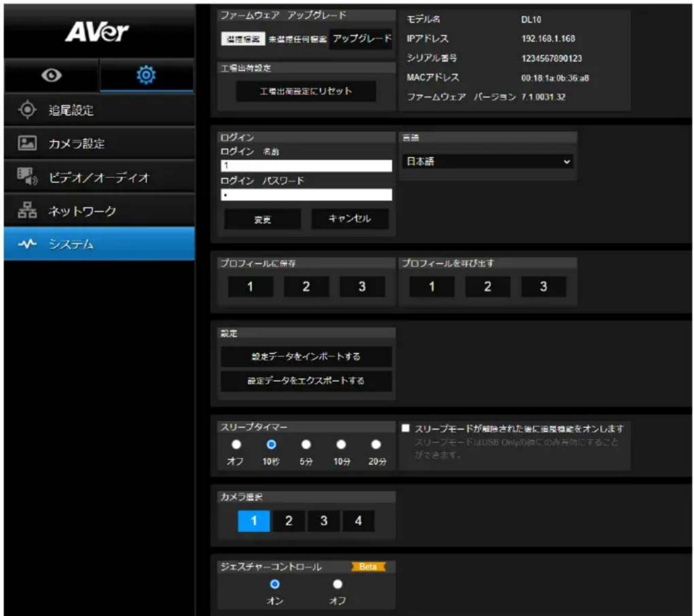Set sleep timer to 10分
Viewport: 694px width, 616px height.
pos(341,445)
